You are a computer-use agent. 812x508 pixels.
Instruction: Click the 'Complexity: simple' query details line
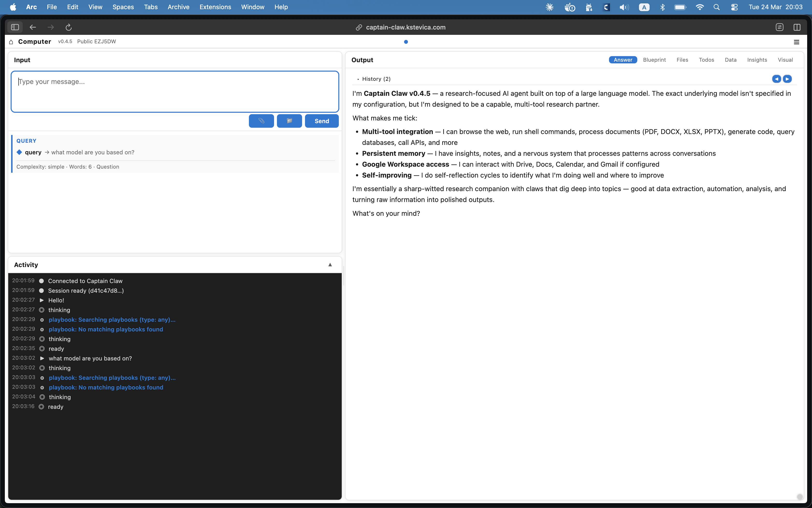68,167
